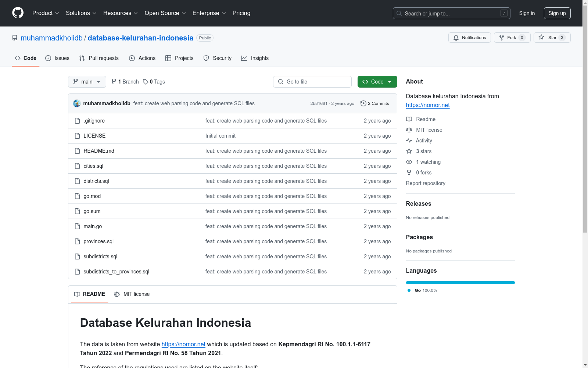This screenshot has width=588, height=368.
Task: Click the Sign in link
Action: [527, 13]
